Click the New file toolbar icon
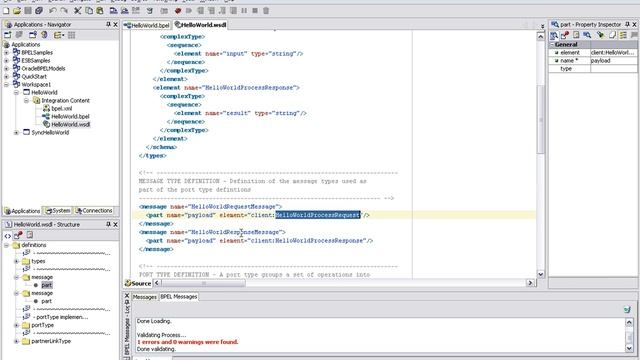 (6, 11)
